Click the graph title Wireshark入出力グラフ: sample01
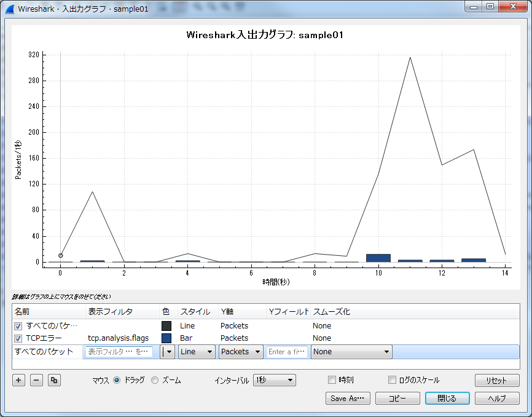This screenshot has width=532, height=417. click(265, 35)
